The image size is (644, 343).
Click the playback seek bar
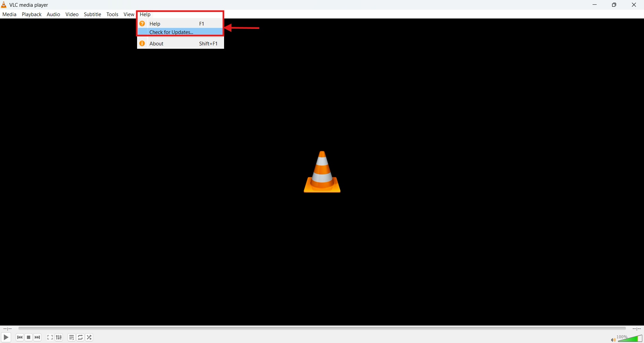[321, 329]
